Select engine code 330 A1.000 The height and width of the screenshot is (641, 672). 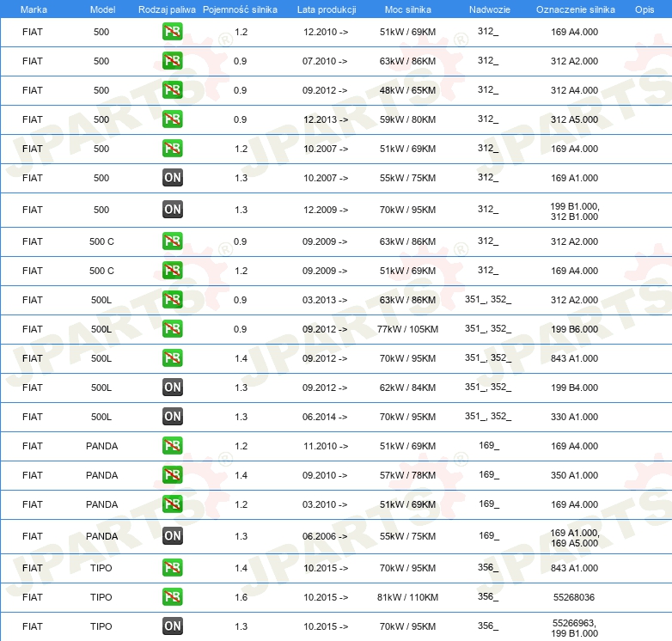(x=574, y=417)
